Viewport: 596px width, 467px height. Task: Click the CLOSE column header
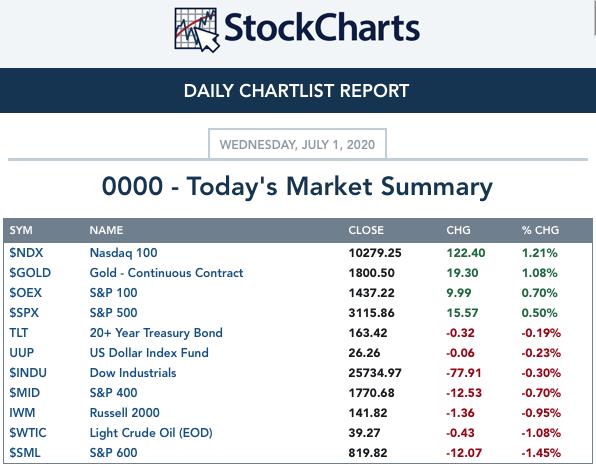366,230
